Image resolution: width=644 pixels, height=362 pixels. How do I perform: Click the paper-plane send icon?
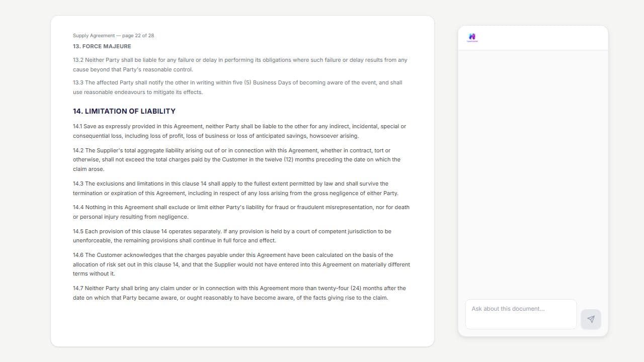point(591,319)
